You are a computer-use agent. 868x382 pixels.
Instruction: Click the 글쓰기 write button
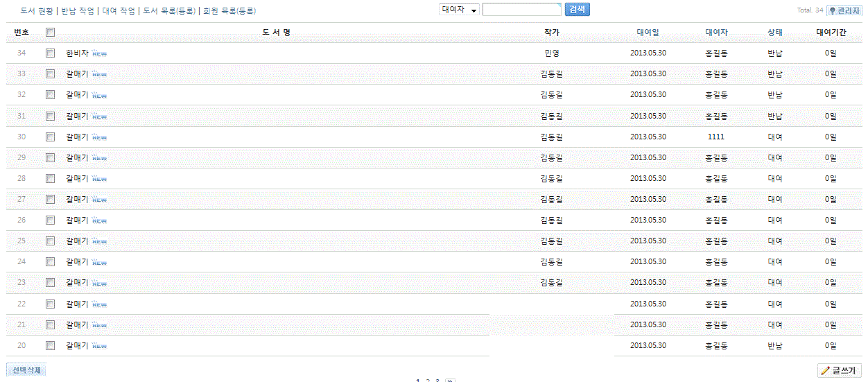tap(840, 371)
